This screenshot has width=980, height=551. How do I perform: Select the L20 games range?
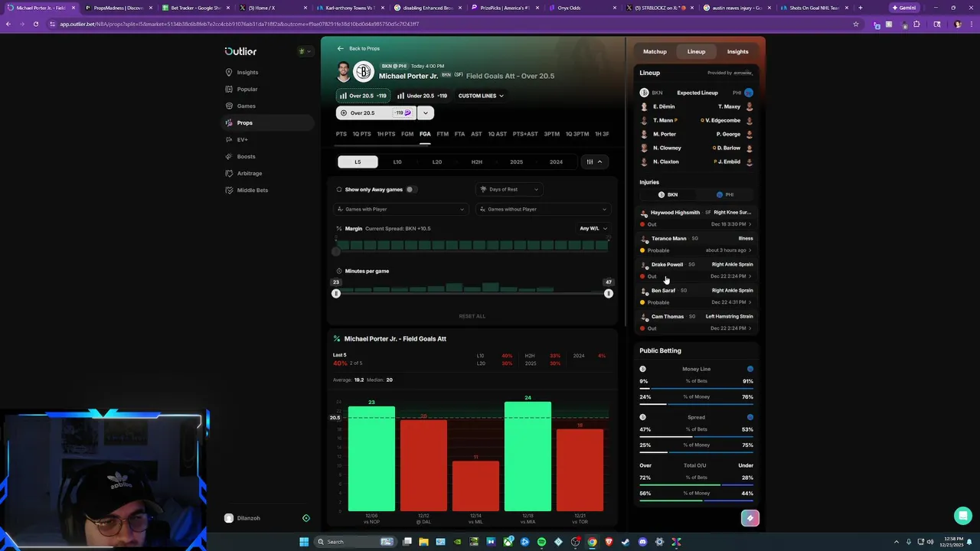coord(437,161)
